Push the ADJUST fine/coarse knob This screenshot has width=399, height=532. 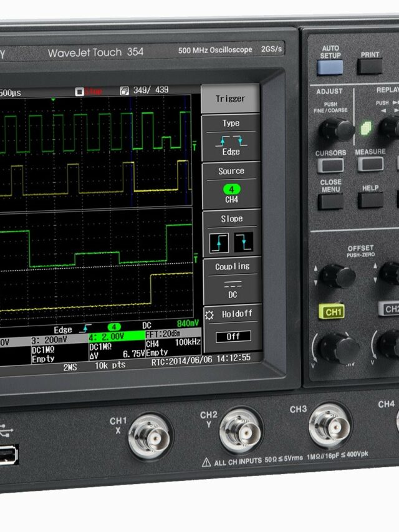pos(337,129)
